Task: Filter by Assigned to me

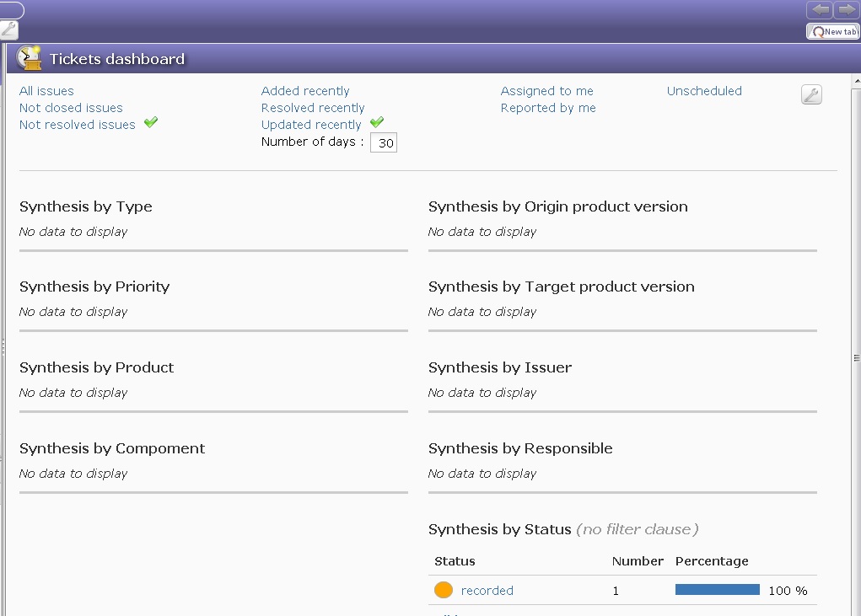Action: point(547,91)
